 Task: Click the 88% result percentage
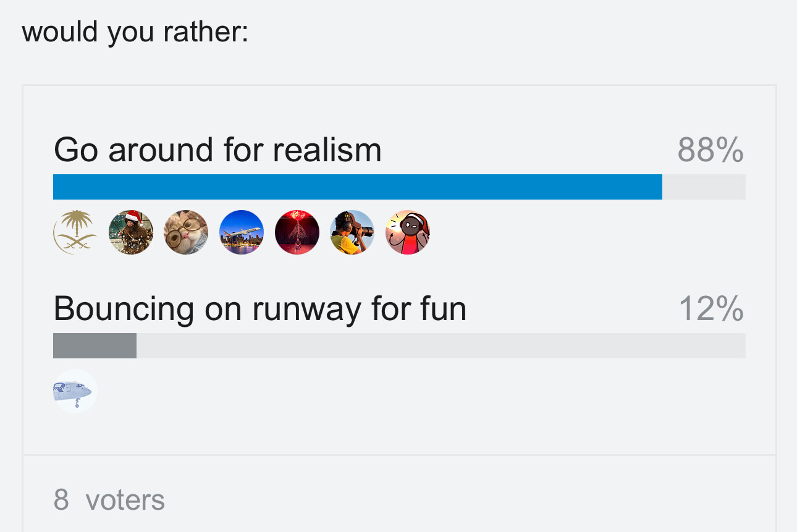[x=710, y=150]
